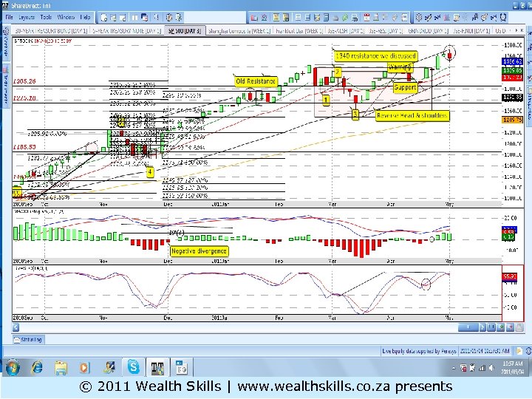Open Windows Media Player from taskbar
Image resolution: width=532 pixels, height=399 pixels.
coord(84,367)
